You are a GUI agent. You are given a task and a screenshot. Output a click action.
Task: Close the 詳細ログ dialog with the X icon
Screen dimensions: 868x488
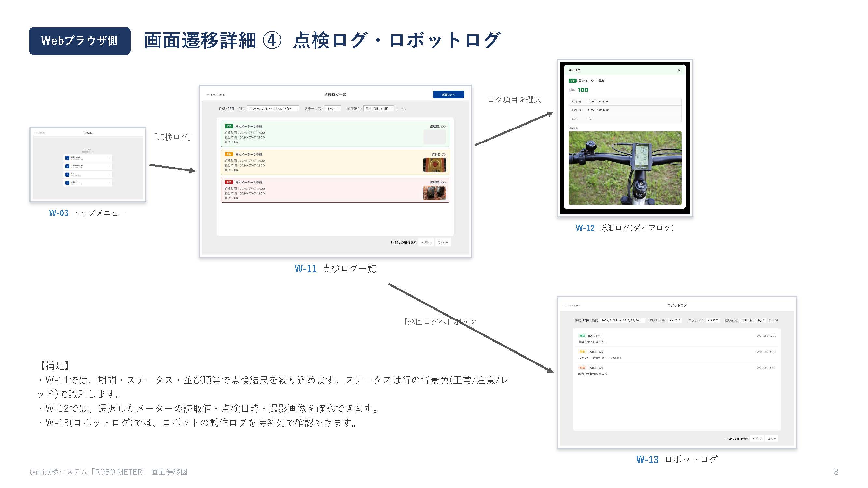point(679,70)
